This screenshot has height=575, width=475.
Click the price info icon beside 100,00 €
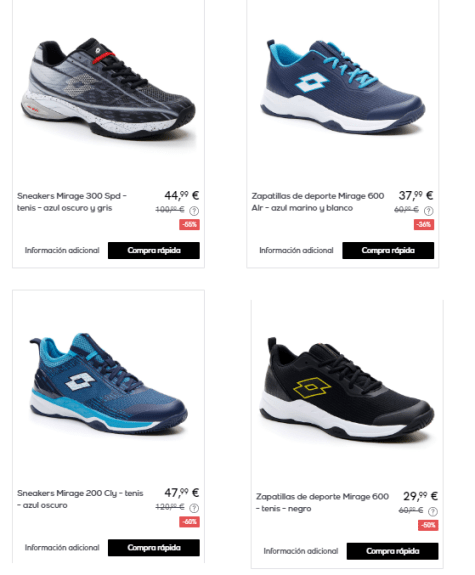[x=194, y=211]
